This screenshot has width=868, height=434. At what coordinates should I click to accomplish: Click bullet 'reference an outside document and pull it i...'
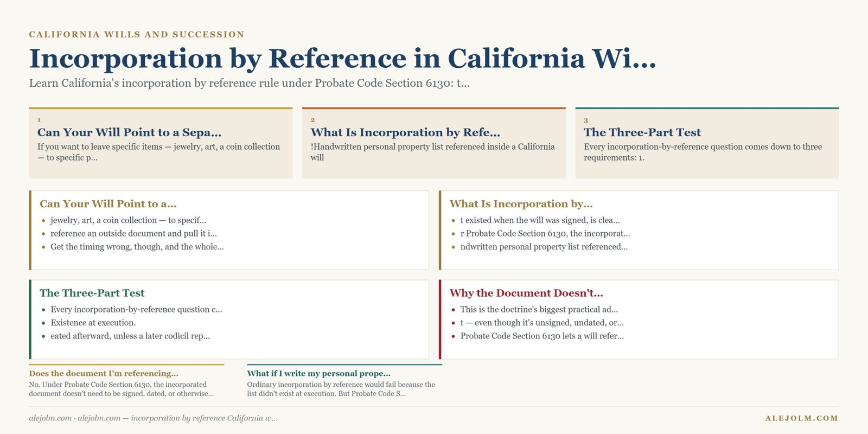[133, 233]
